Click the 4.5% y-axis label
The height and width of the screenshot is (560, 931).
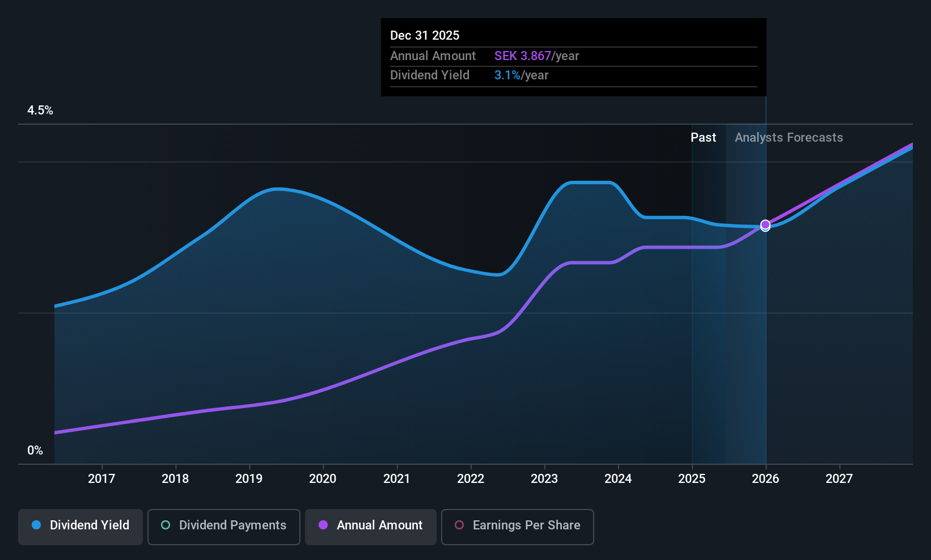[40, 111]
